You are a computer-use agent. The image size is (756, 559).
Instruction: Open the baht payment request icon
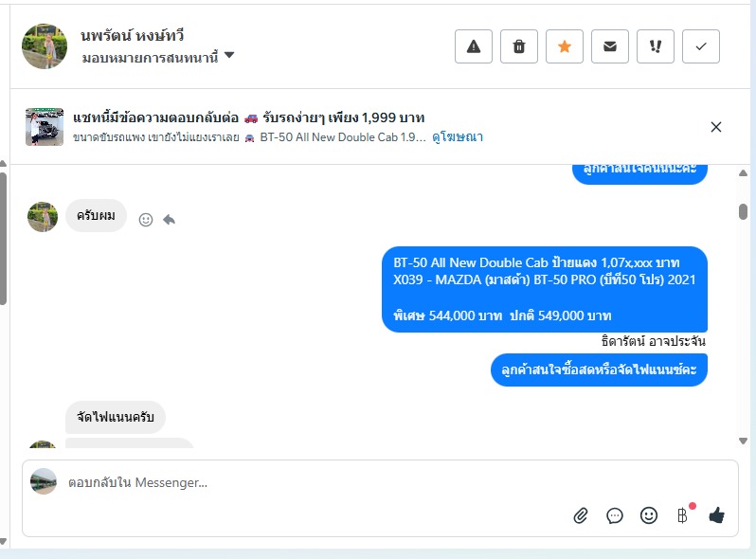point(682,515)
